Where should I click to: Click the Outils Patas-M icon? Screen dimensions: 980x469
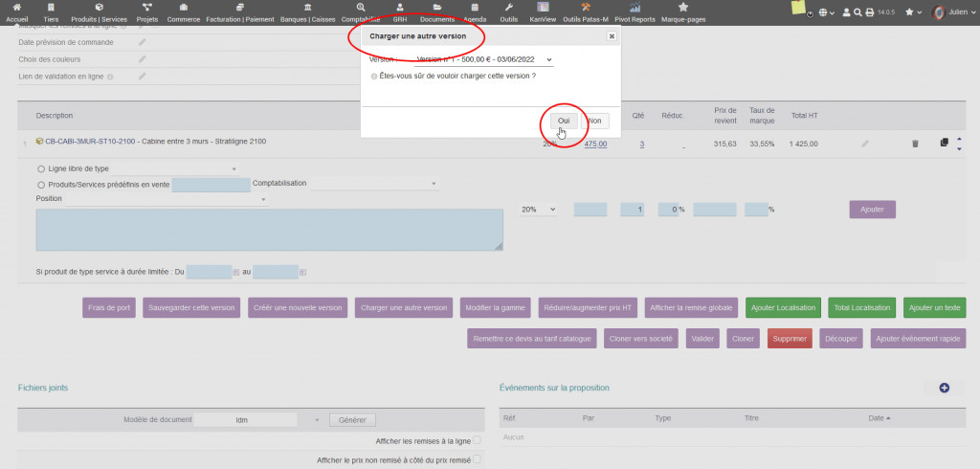tap(586, 8)
